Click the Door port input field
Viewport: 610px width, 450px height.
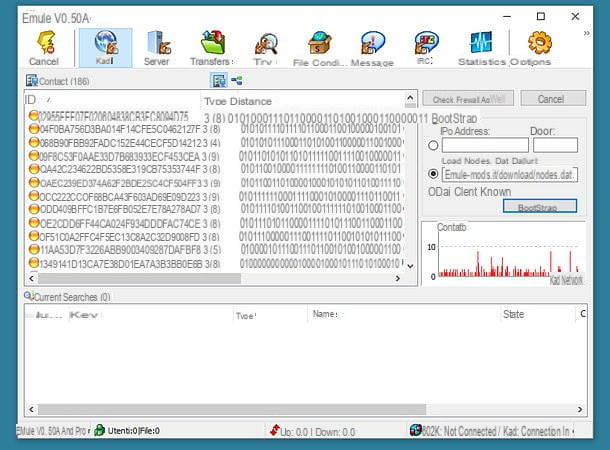point(555,145)
